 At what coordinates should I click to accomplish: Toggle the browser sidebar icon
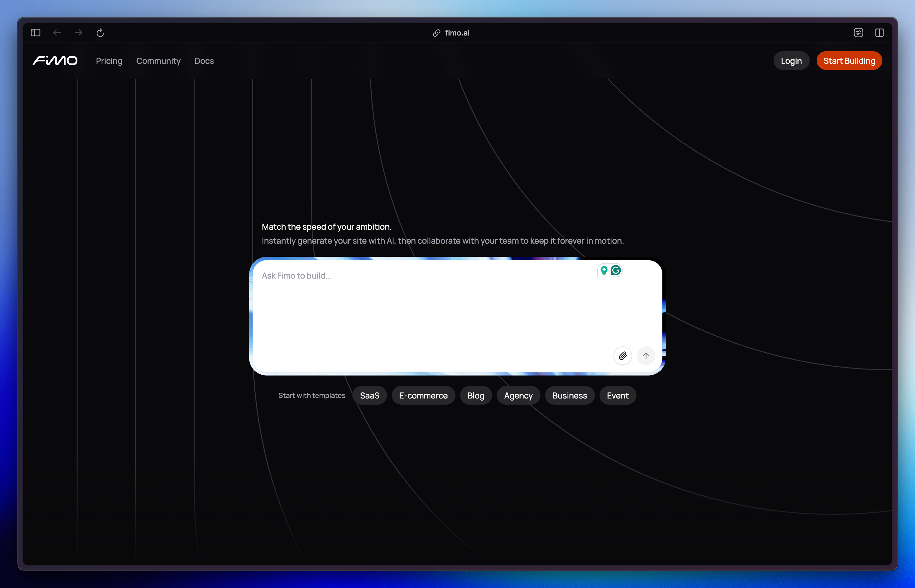coord(36,33)
